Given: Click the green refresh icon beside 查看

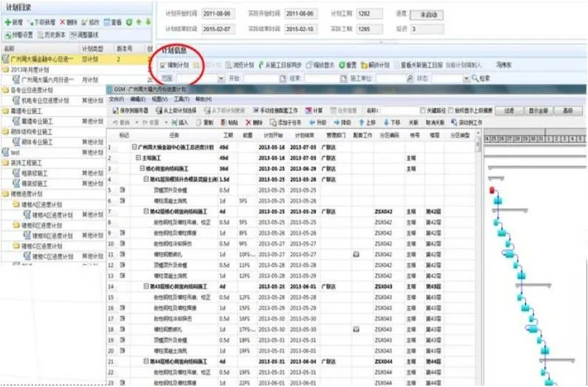Looking at the screenshot, I should 129,22.
